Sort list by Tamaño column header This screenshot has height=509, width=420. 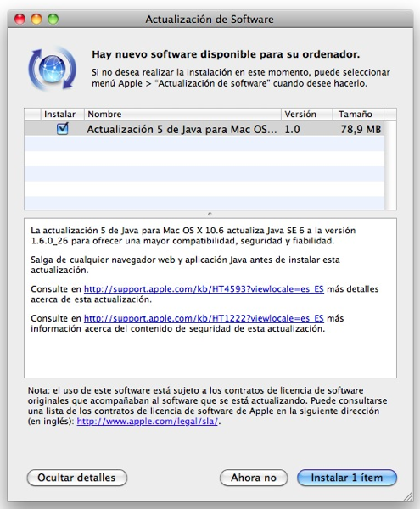(358, 115)
